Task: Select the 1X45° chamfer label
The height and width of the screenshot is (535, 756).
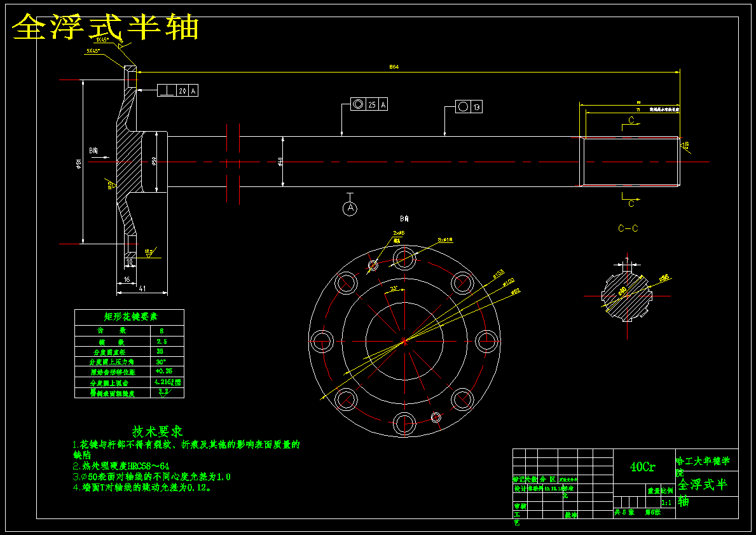Action: (102, 40)
